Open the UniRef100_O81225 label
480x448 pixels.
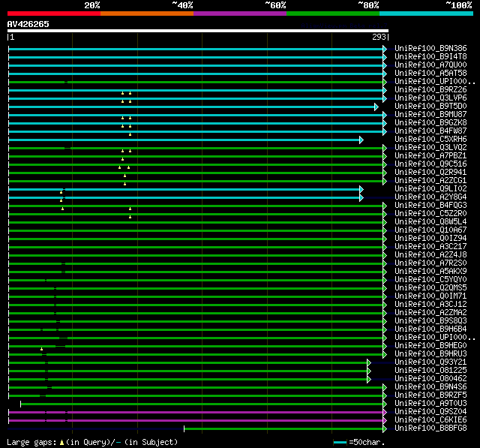(430, 371)
